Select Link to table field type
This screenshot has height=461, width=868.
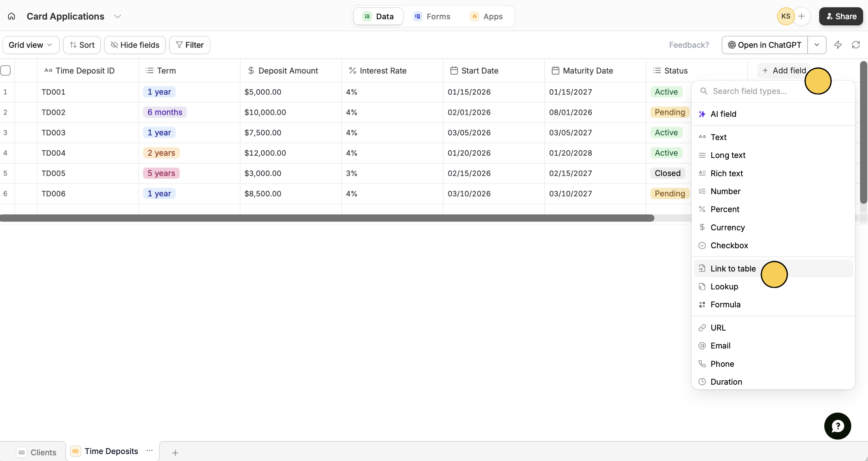click(x=733, y=269)
